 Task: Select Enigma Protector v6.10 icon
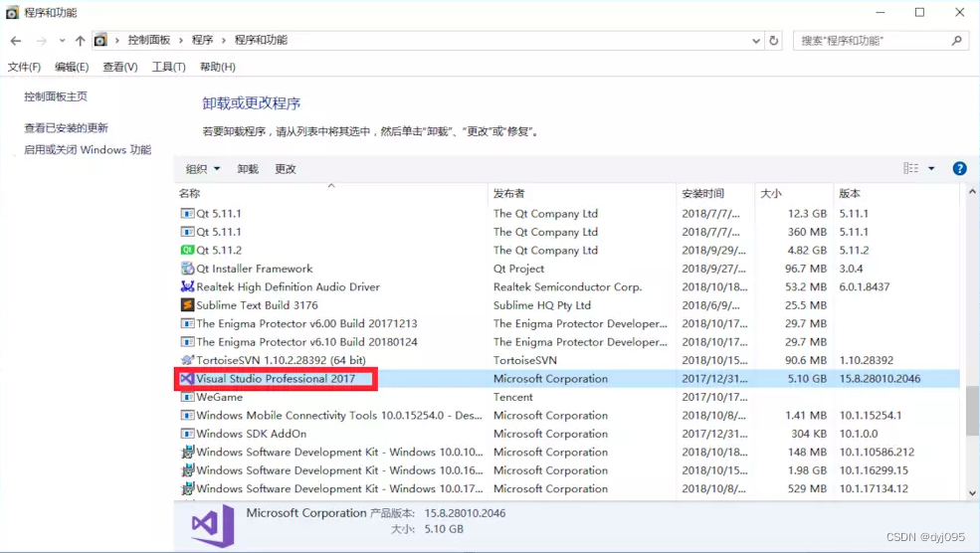click(187, 342)
